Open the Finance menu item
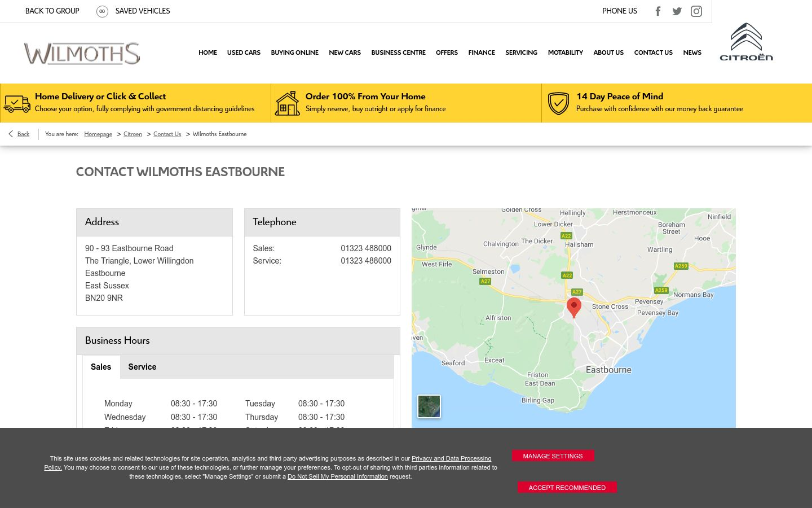This screenshot has height=508, width=812. (482, 52)
